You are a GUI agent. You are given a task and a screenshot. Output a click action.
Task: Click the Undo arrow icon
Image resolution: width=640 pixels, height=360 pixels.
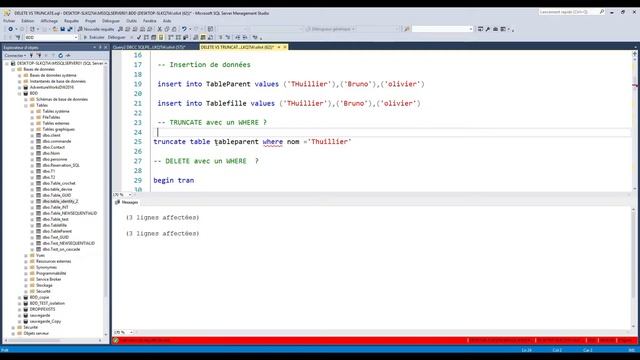click(x=184, y=29)
